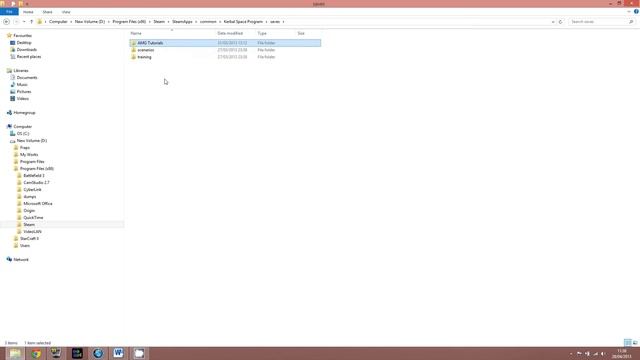Click the Music library icon
The height and width of the screenshot is (360, 640).
pos(13,84)
